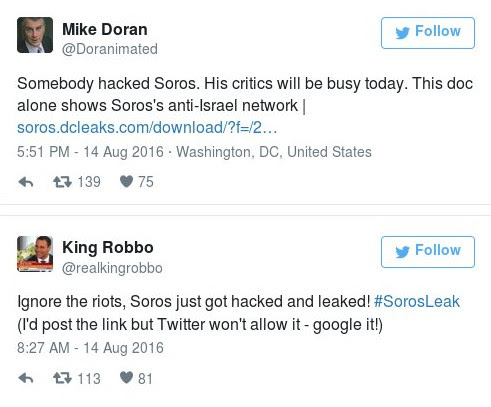
Task: Reply to King Robbo's tweet
Action: [x=26, y=379]
